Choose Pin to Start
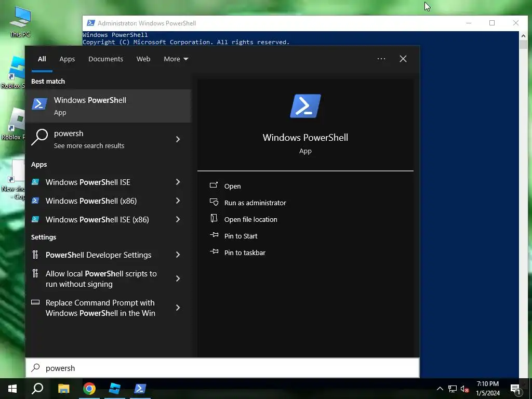 [241, 236]
